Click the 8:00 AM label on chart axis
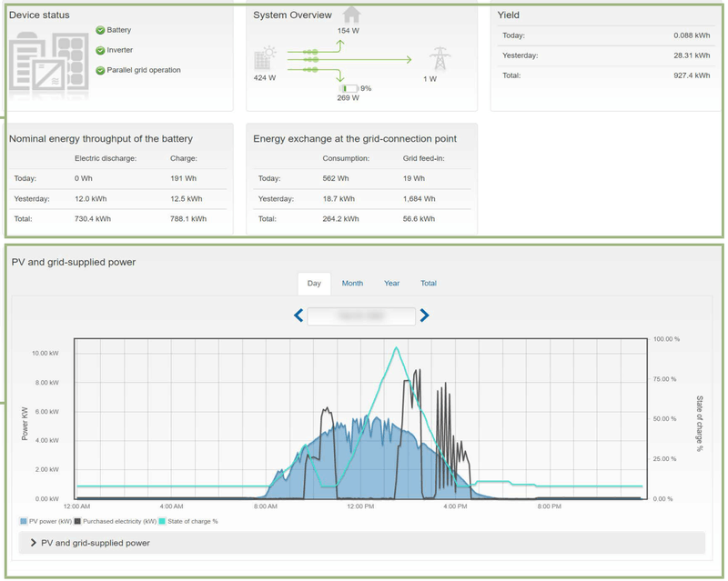Image resolution: width=728 pixels, height=581 pixels. 266,506
